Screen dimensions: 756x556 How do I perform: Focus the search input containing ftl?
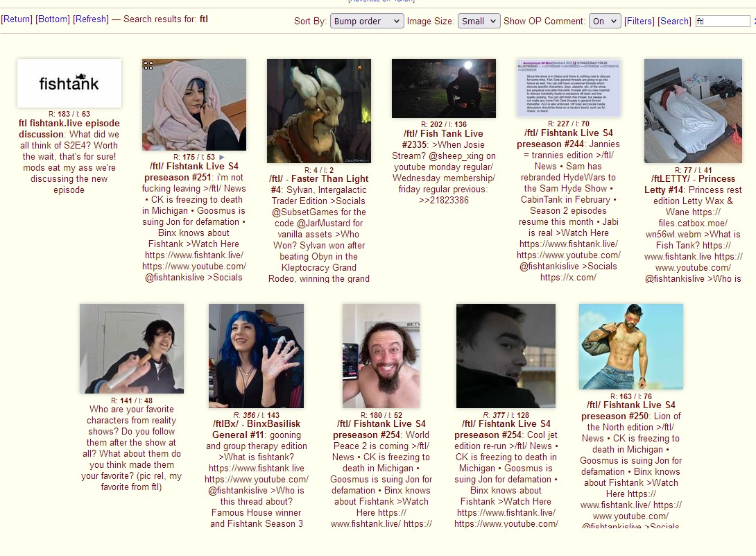pyautogui.click(x=723, y=22)
